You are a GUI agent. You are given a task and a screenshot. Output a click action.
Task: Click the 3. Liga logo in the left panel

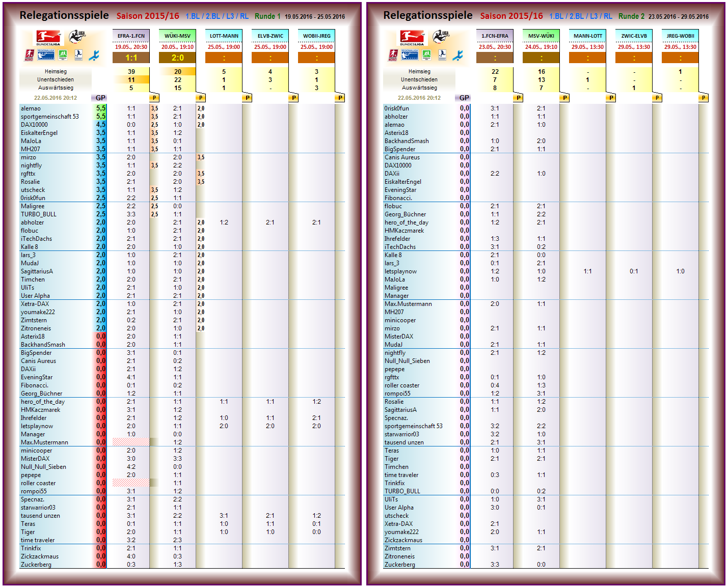(78, 36)
